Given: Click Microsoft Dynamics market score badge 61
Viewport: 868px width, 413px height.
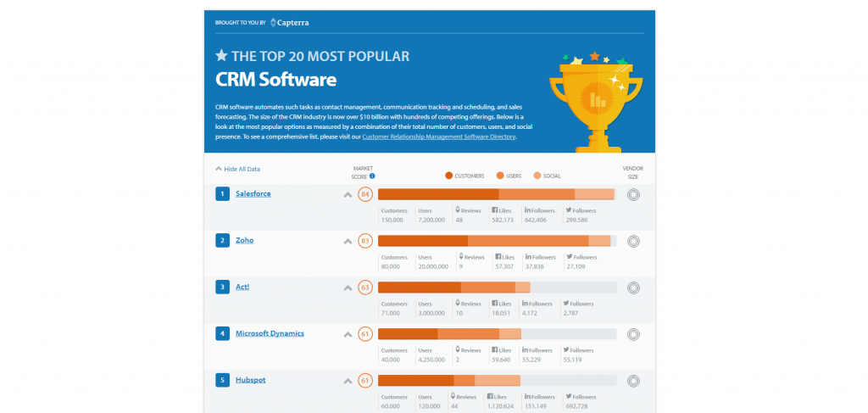Looking at the screenshot, I should click(x=364, y=334).
